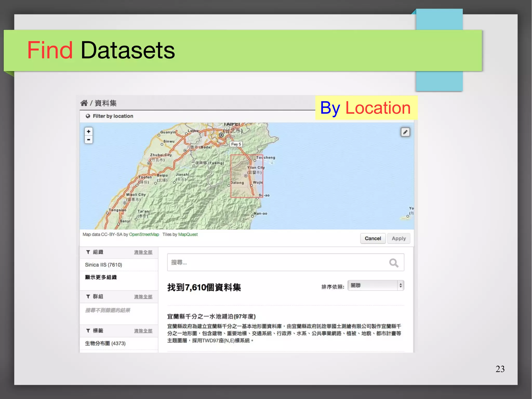Click the filter funnel icon next to 標籤
The image size is (532, 399).
88,331
